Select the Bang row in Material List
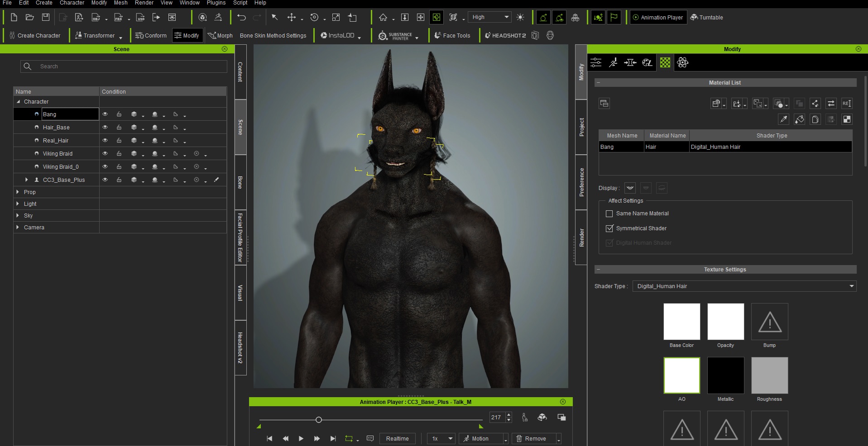 click(725, 147)
